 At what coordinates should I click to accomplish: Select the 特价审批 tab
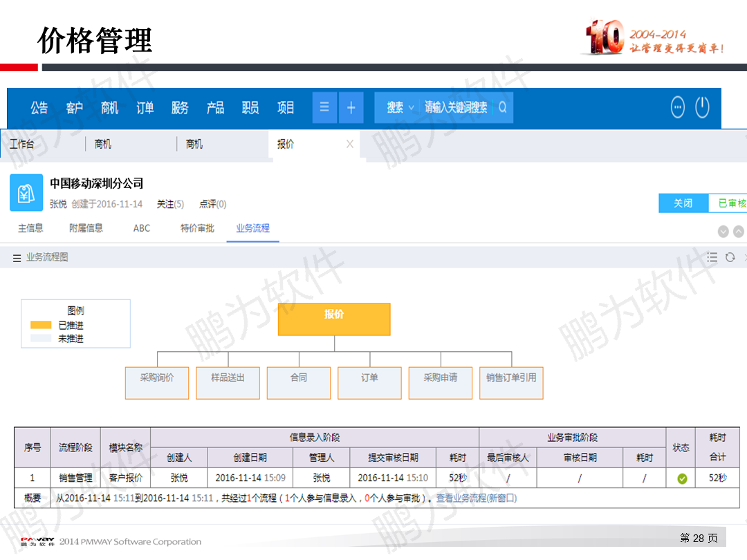[197, 228]
